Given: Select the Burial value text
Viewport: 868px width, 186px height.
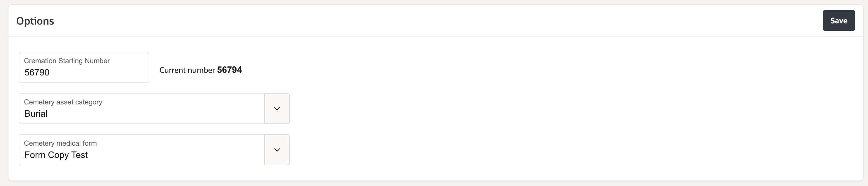Looking at the screenshot, I should click(x=36, y=114).
